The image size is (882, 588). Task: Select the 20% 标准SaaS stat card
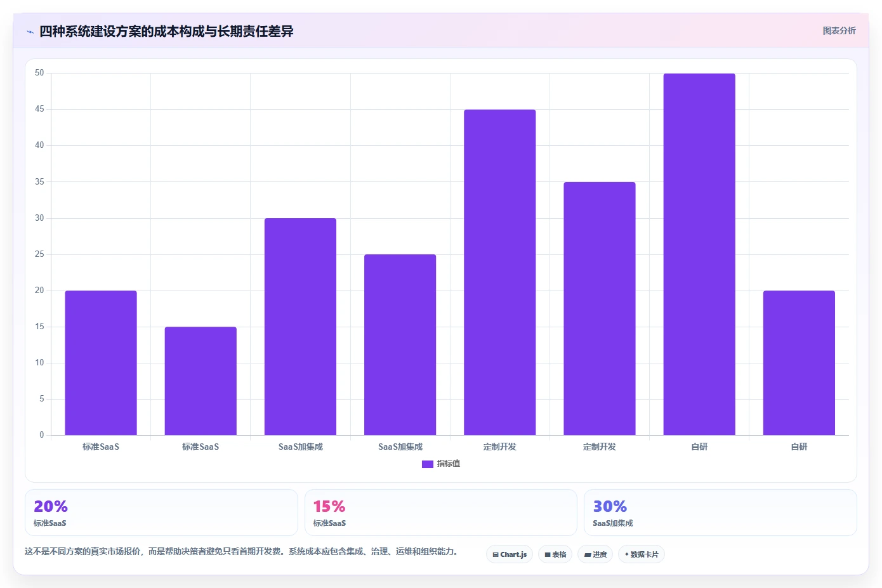click(161, 513)
